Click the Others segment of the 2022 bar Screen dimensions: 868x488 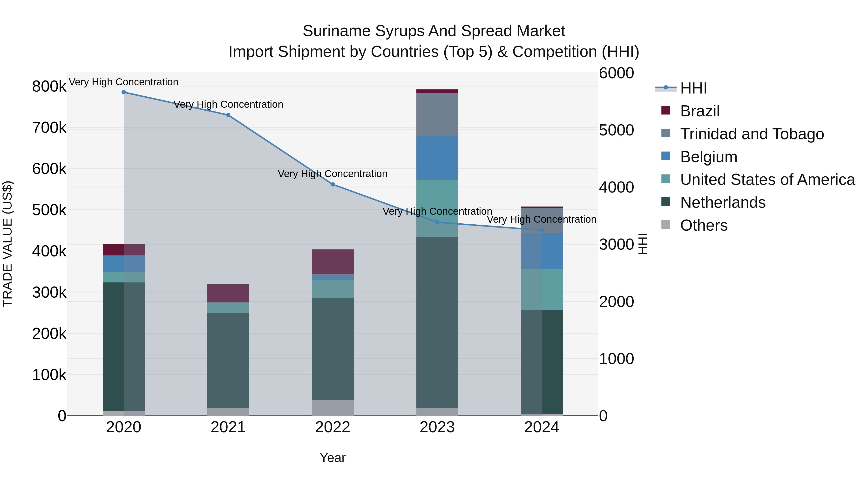[332, 408]
